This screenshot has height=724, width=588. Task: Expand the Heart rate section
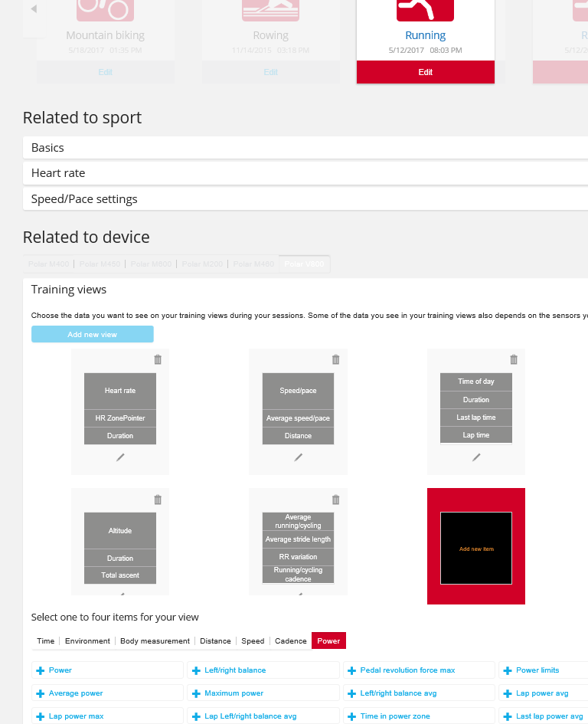tap(305, 173)
